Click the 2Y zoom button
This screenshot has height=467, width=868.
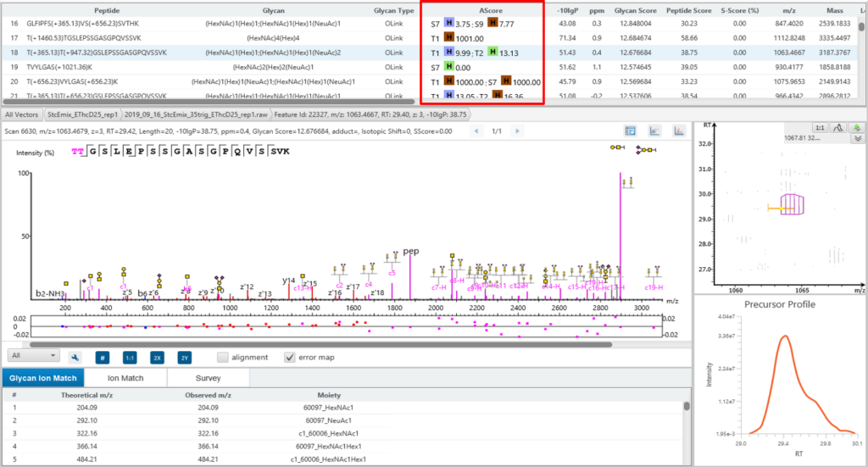(186, 358)
